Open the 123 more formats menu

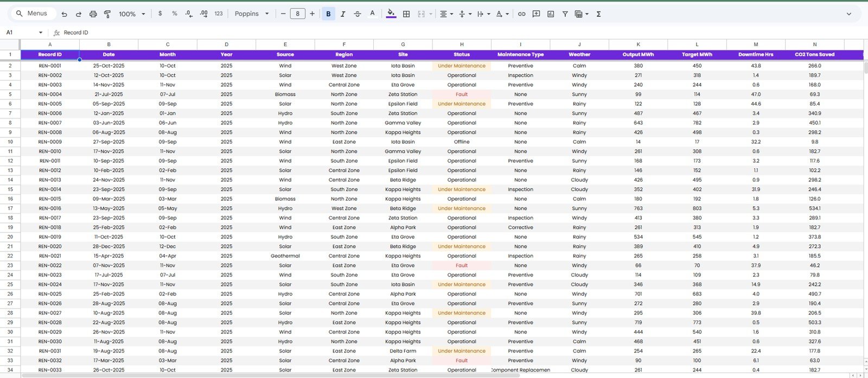(x=219, y=14)
